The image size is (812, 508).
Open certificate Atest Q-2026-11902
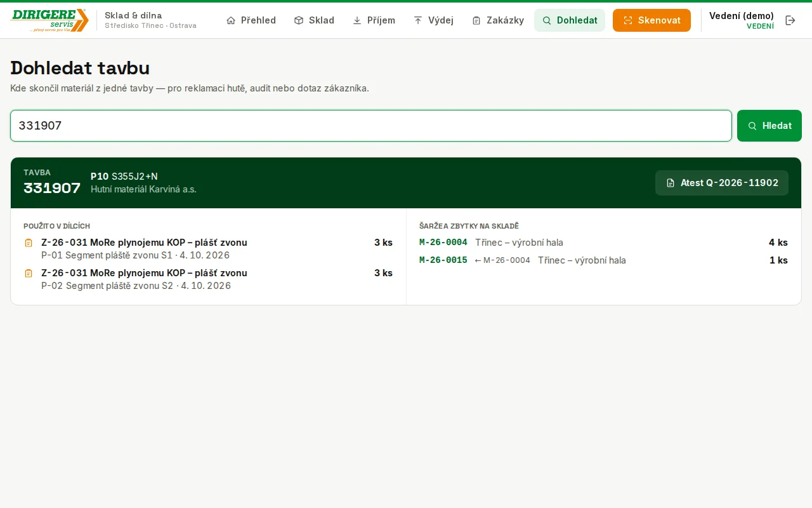722,183
